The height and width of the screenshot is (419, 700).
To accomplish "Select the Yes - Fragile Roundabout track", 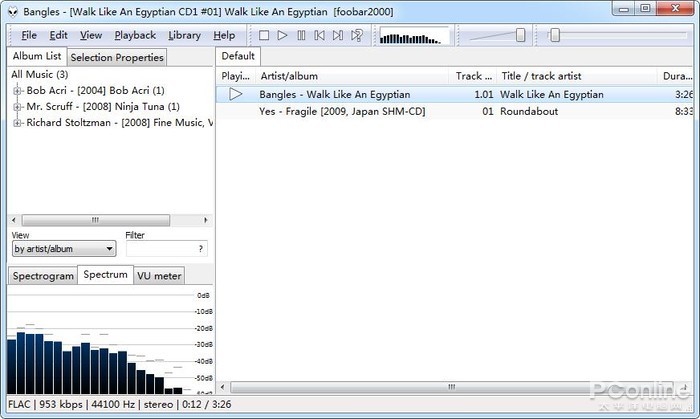I will 454,111.
